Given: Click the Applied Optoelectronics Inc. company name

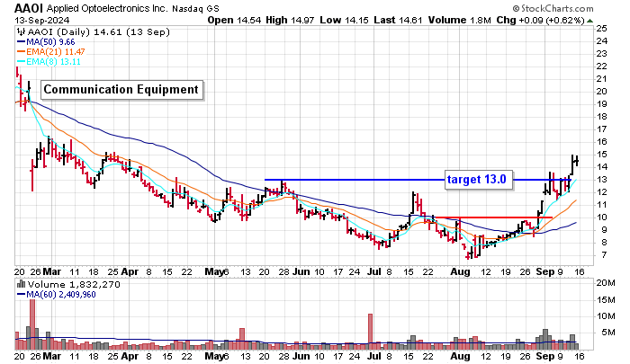Looking at the screenshot, I should click(108, 8).
